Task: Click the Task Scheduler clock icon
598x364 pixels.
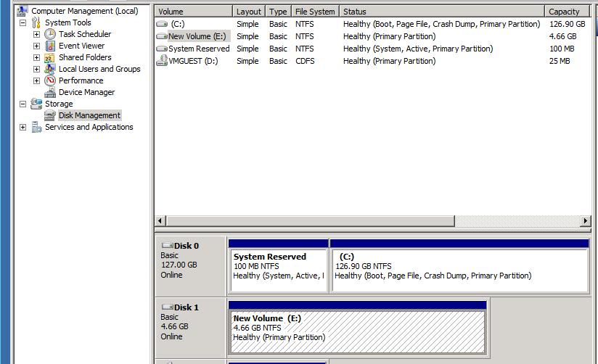Action: [50, 34]
